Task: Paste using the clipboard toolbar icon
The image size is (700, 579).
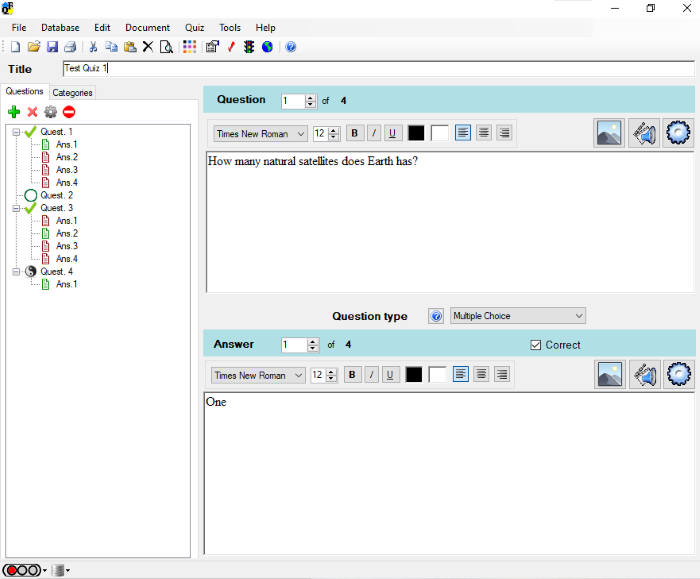Action: tap(130, 47)
